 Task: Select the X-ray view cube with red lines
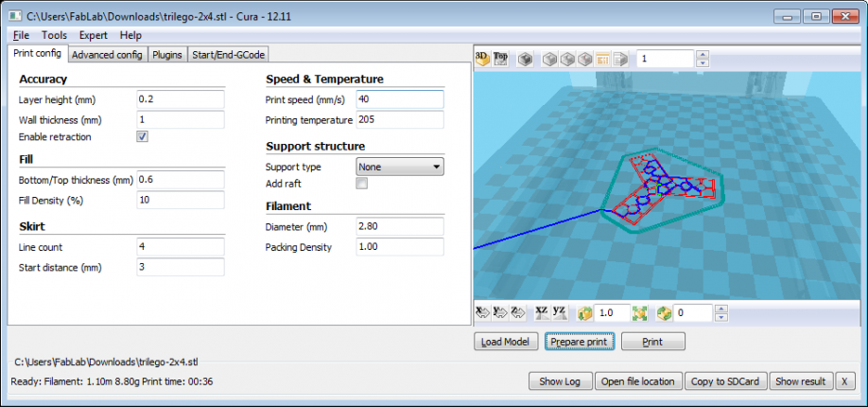coord(584,59)
